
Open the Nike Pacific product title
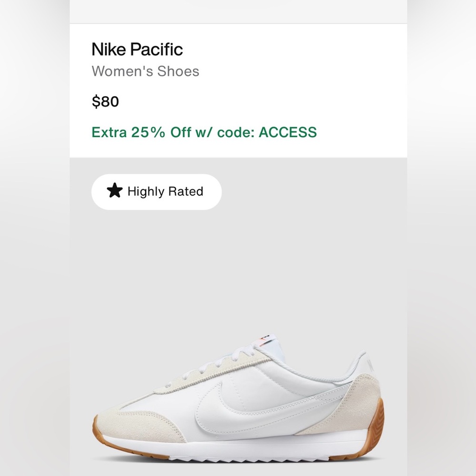pos(137,49)
